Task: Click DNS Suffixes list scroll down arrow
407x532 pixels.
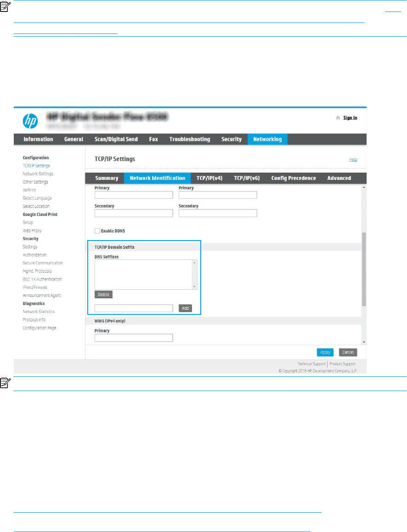Action: coord(194,287)
